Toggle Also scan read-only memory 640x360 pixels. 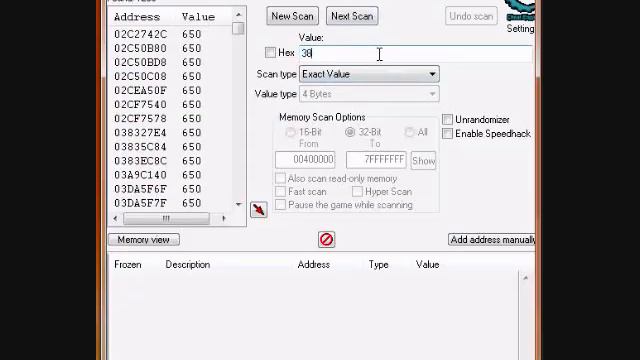(x=280, y=178)
